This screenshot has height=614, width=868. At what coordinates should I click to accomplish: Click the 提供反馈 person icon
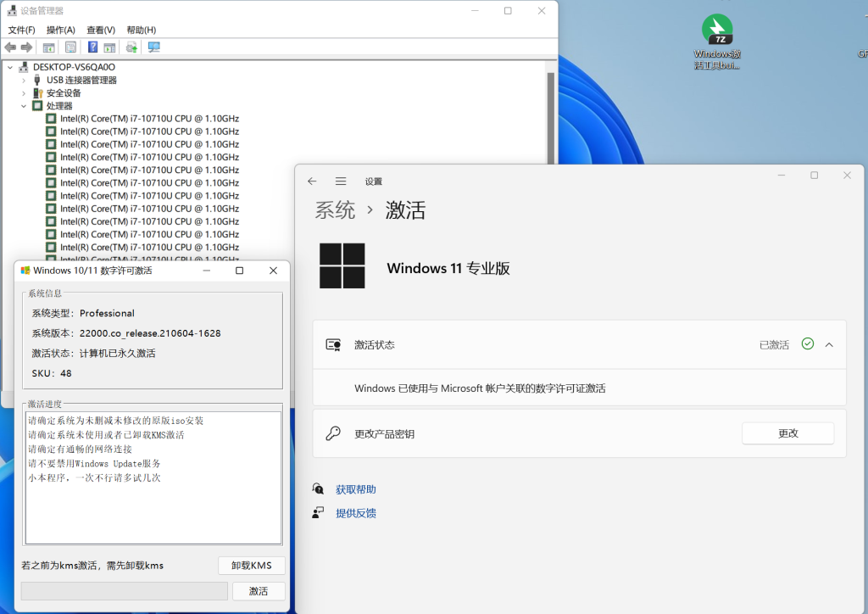tap(318, 513)
